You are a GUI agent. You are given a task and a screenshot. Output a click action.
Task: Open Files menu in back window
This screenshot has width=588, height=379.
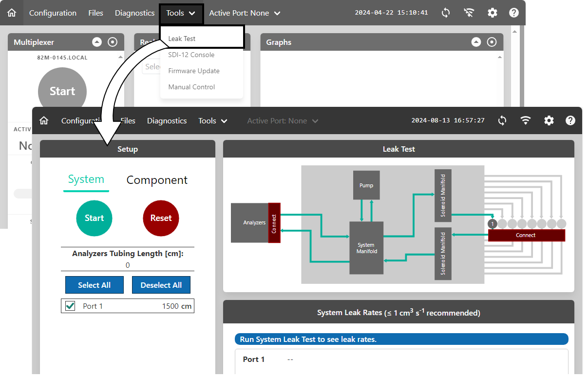(x=95, y=13)
